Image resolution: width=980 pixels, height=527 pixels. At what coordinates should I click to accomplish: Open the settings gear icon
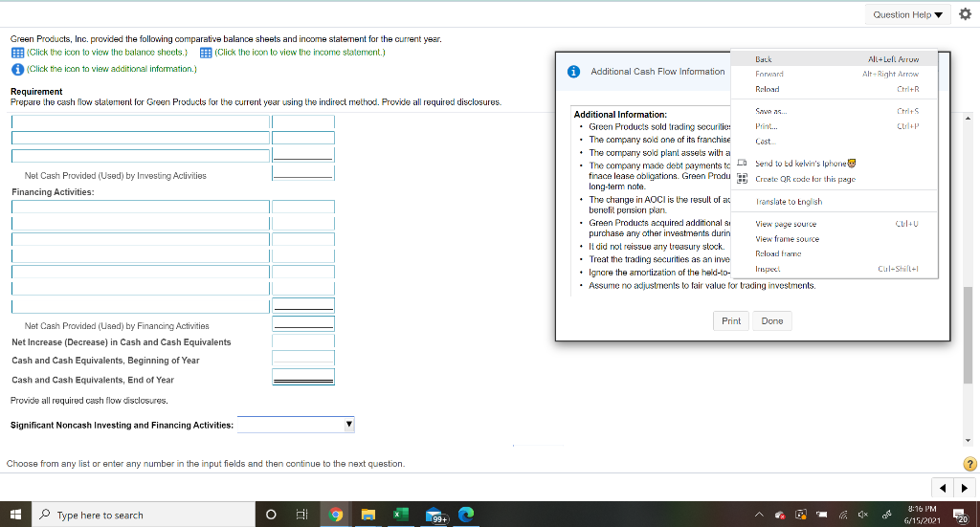pyautogui.click(x=965, y=13)
